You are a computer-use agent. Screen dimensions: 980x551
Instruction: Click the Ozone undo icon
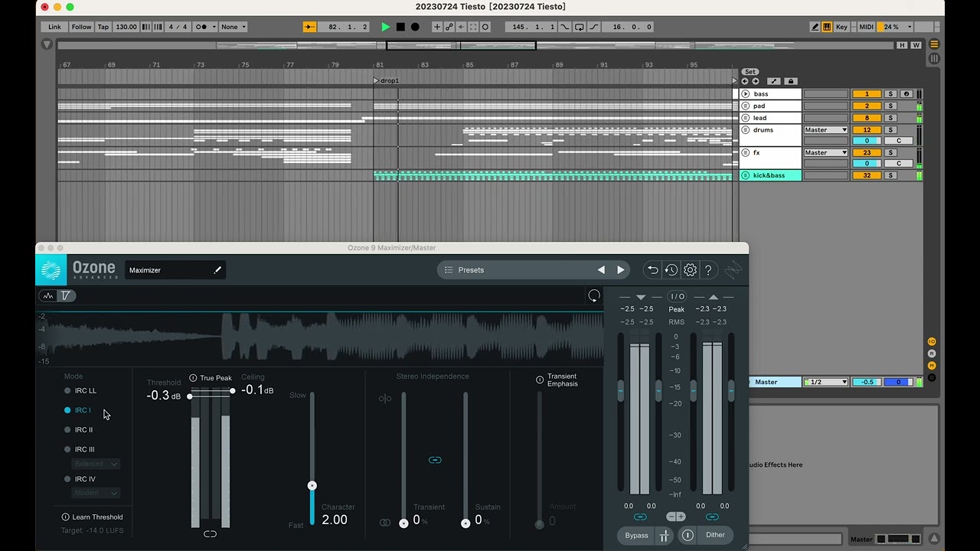point(652,270)
